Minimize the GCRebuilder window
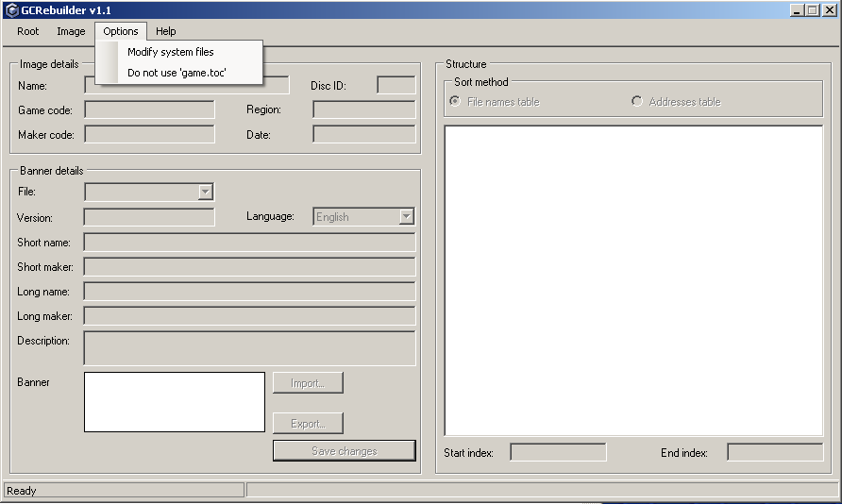Screen dimensions: 842x504 click(798, 9)
